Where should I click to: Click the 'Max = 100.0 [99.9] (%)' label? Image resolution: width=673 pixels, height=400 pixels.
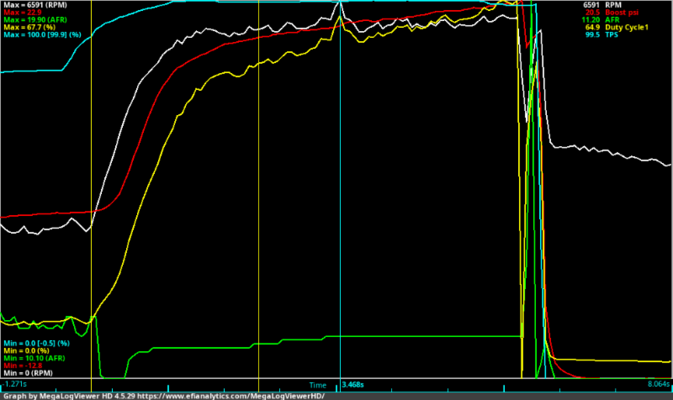pos(42,34)
